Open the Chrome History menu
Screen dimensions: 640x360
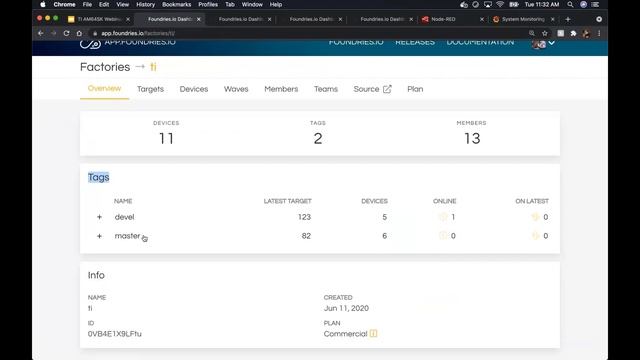coord(145,4)
